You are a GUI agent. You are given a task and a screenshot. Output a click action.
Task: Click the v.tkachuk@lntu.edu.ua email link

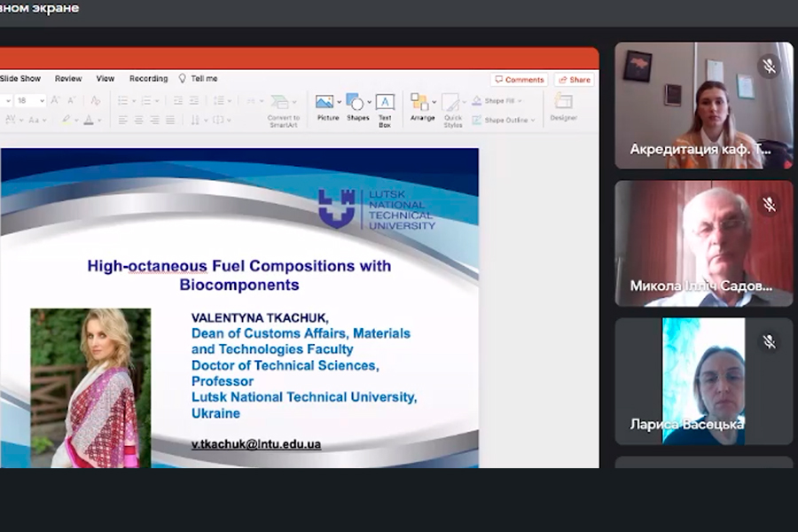point(256,443)
